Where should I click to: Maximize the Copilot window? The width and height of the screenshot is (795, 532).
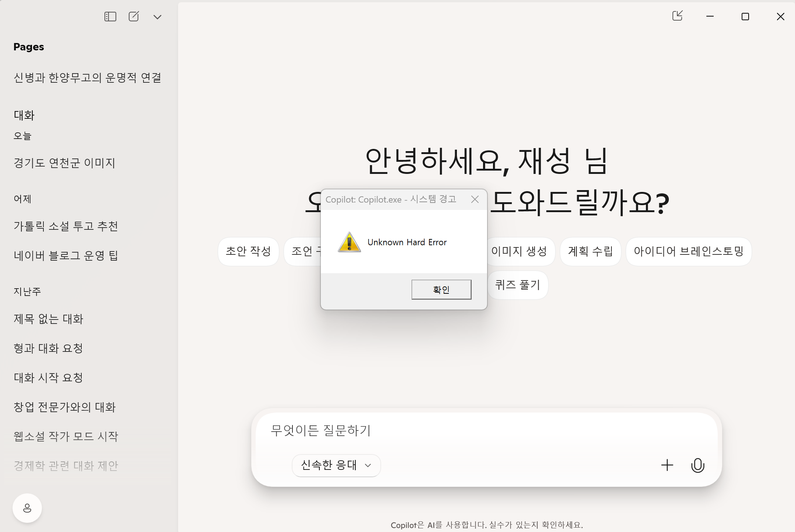coord(745,17)
